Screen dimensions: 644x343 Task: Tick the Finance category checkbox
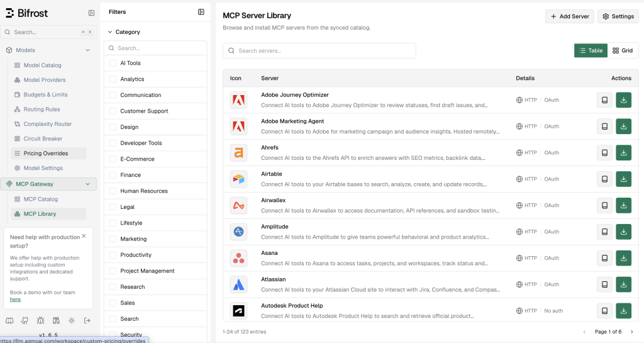point(113,175)
